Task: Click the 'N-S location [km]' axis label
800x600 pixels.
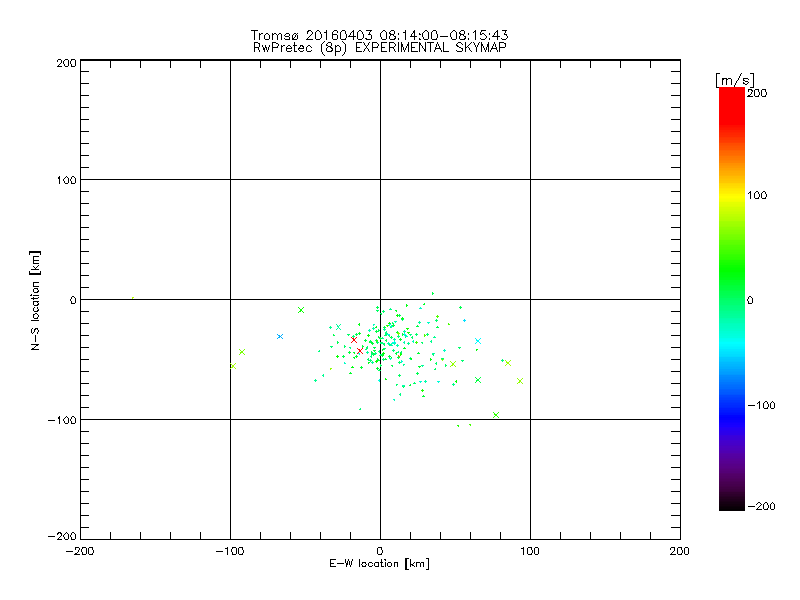Action: point(35,301)
